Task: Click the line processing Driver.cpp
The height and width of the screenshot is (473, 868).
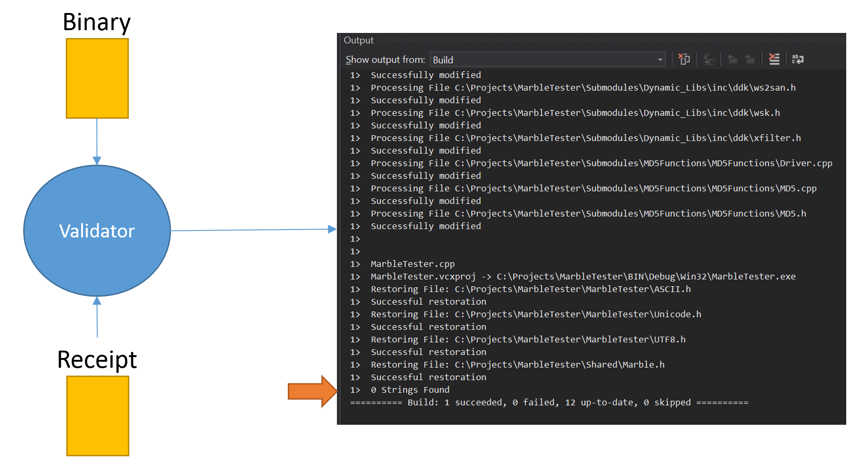Action: click(602, 163)
